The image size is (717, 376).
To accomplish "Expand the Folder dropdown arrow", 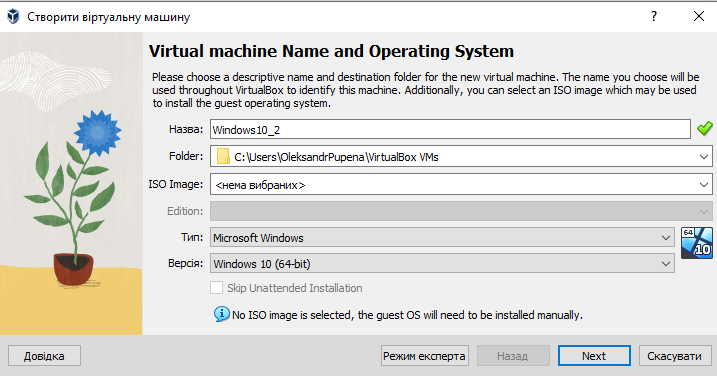I will pos(703,157).
